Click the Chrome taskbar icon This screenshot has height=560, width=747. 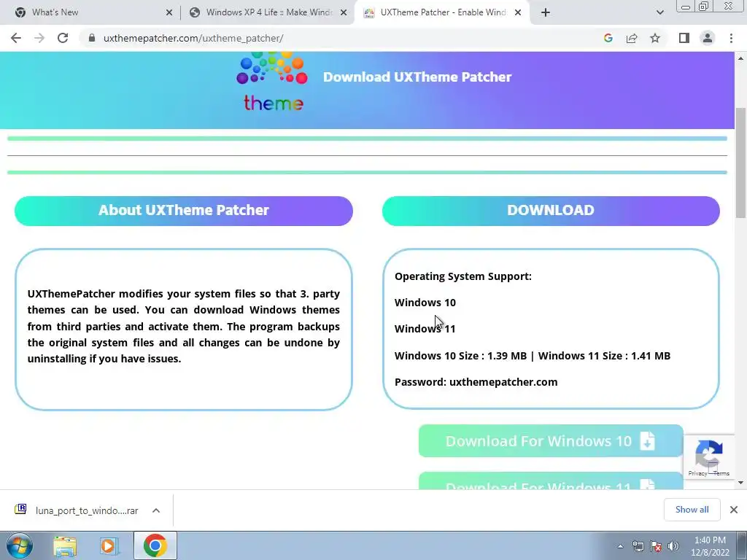click(x=155, y=545)
